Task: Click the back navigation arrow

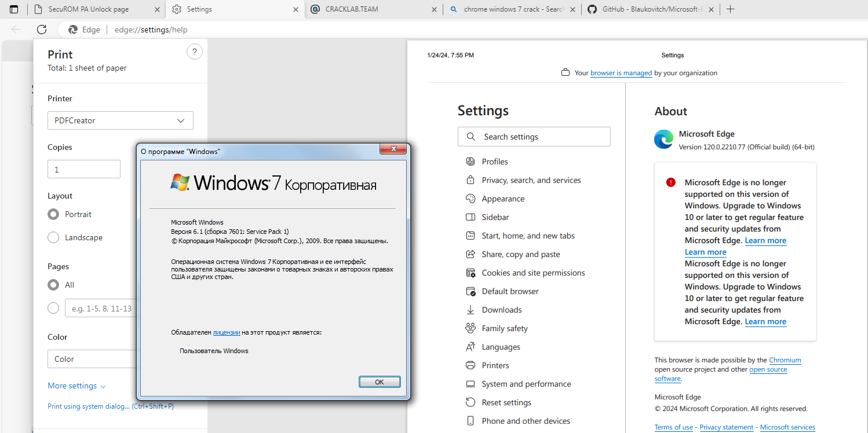Action: click(16, 30)
